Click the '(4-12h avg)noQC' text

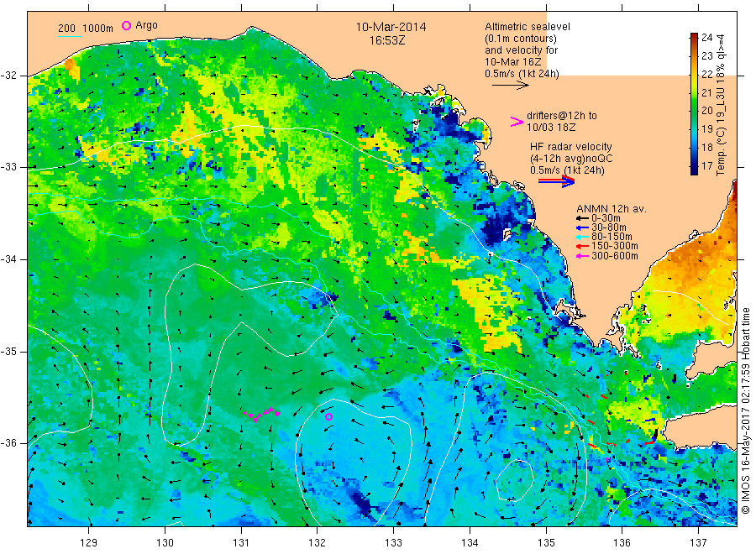tap(571, 159)
